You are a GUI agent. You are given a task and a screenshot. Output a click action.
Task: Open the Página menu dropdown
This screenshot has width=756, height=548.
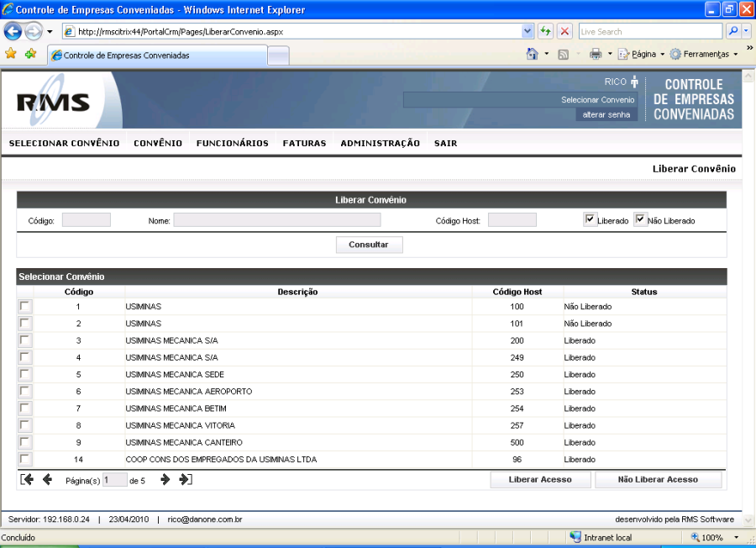(x=642, y=54)
